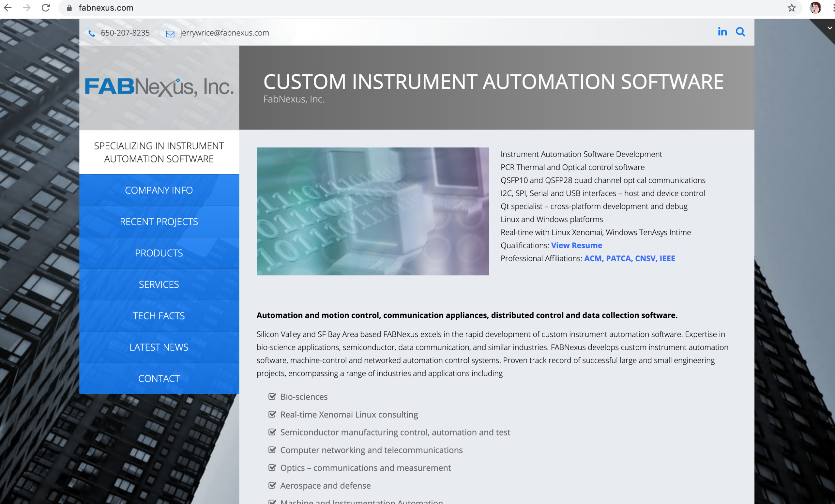Click the binary computers banner image
Screen dimensions: 835x504
(373, 211)
